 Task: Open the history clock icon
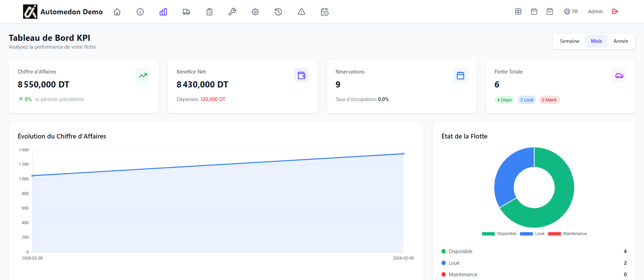(x=279, y=12)
